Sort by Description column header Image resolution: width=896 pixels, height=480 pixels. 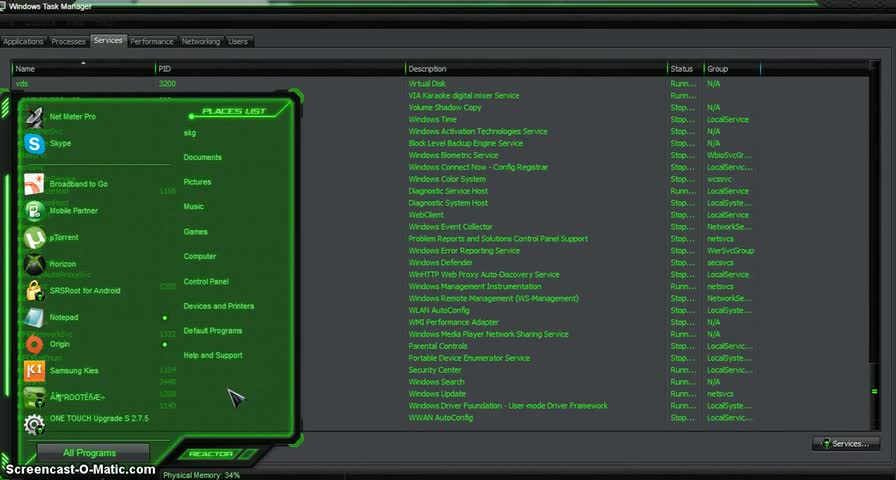536,69
